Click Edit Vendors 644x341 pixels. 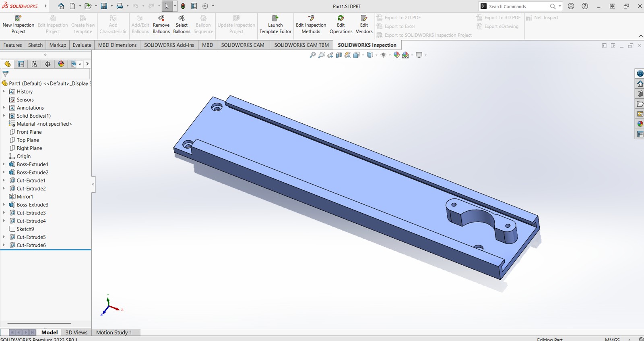[364, 25]
